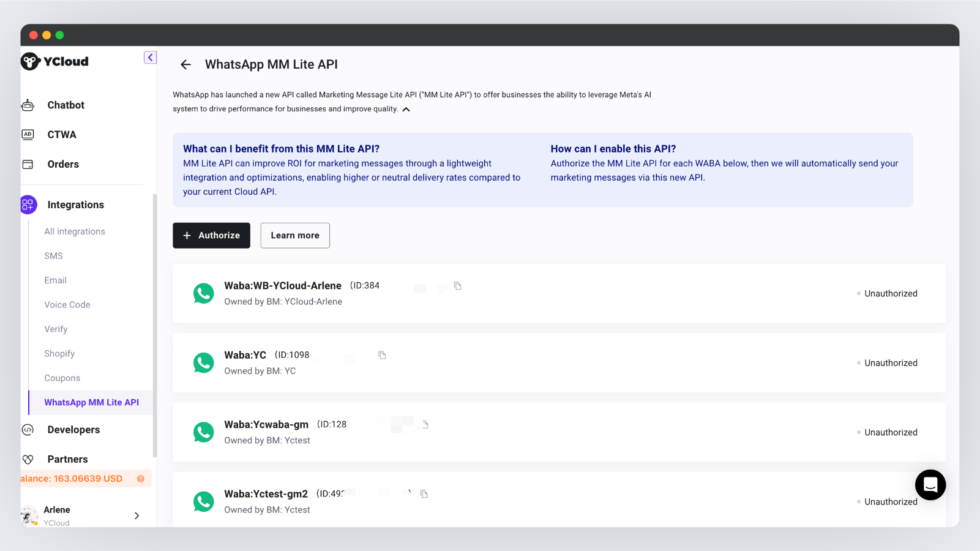Open the live chat support bubble
980x551 pixels.
pyautogui.click(x=930, y=485)
